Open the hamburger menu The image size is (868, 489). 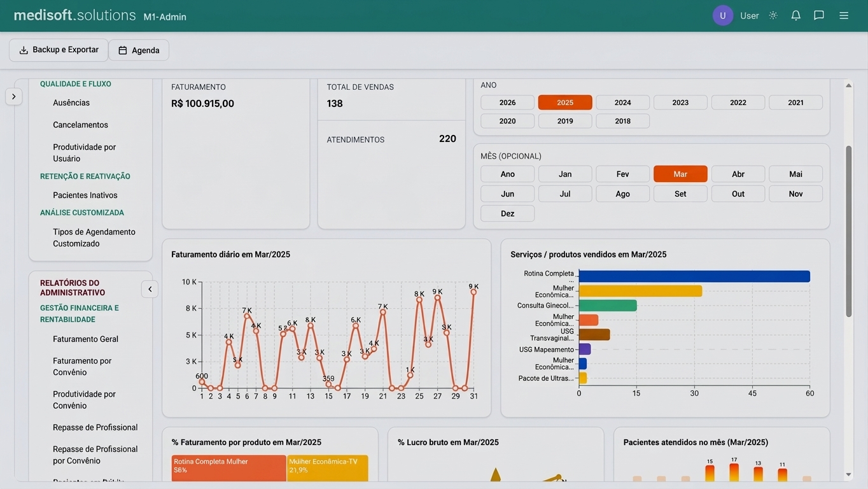844,15
